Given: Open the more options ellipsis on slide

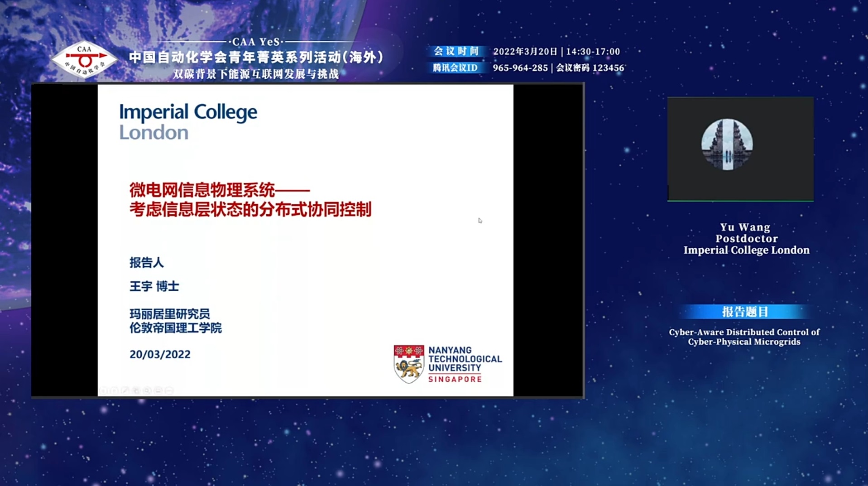Looking at the screenshot, I should [169, 390].
